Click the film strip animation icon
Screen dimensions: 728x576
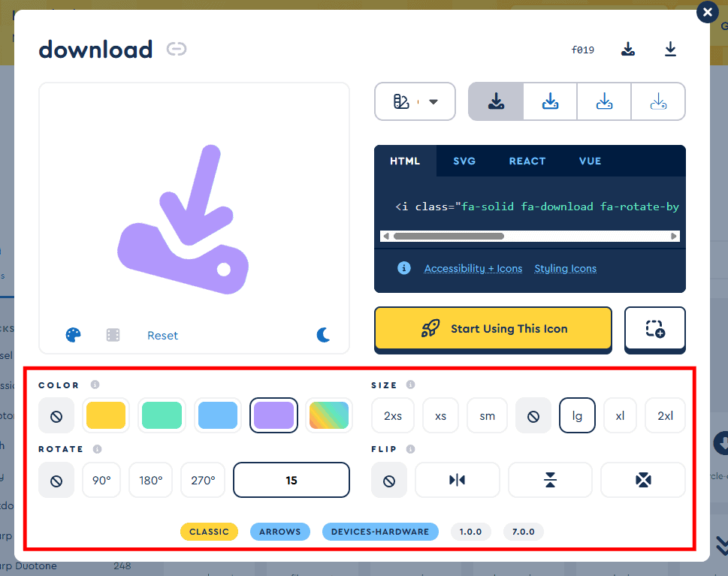click(x=113, y=335)
